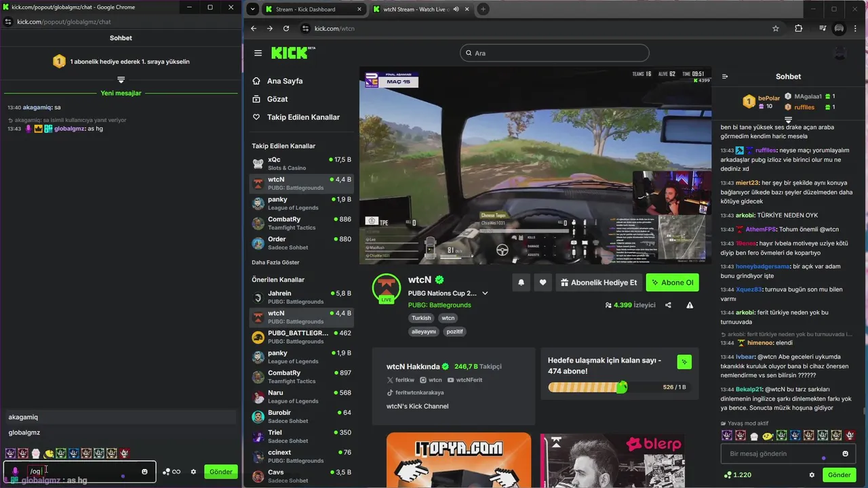Screen dimensions: 868x488
Task: Click share icon next to viewer count
Action: pos(668,305)
